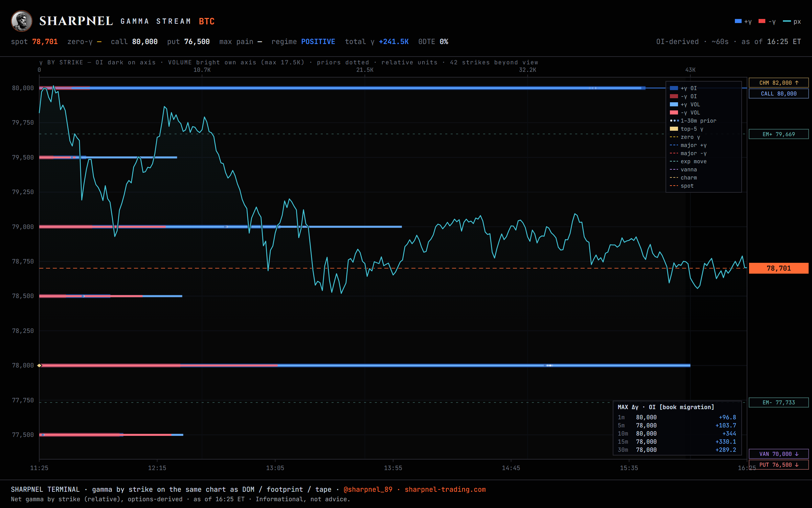Click the vanna dashed legend entry
The height and width of the screenshot is (508, 812).
tap(683, 169)
